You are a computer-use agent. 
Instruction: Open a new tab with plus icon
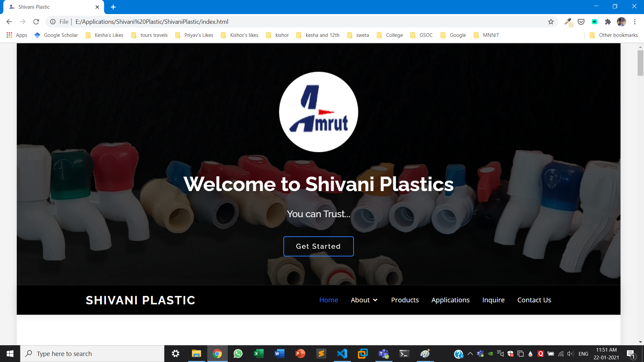click(113, 7)
